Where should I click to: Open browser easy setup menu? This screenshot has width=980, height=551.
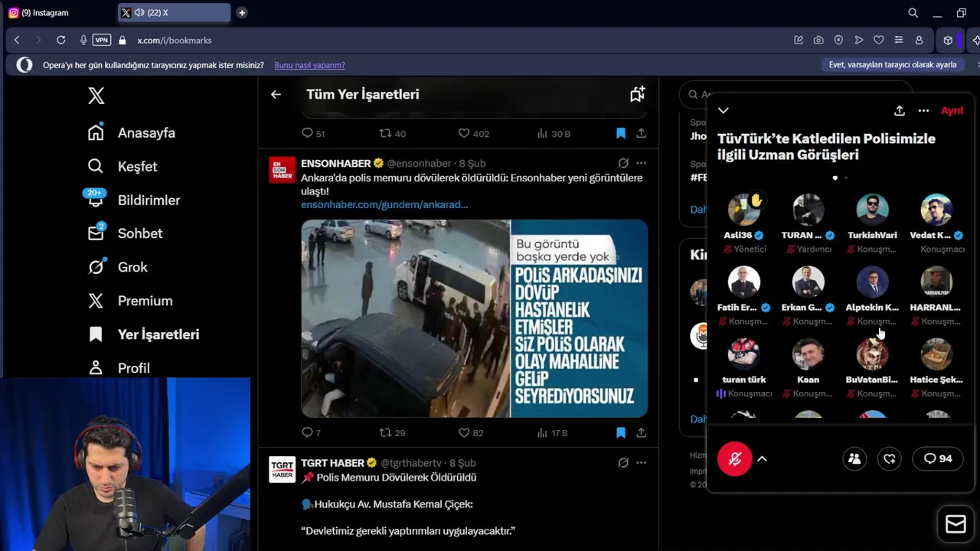pos(899,40)
